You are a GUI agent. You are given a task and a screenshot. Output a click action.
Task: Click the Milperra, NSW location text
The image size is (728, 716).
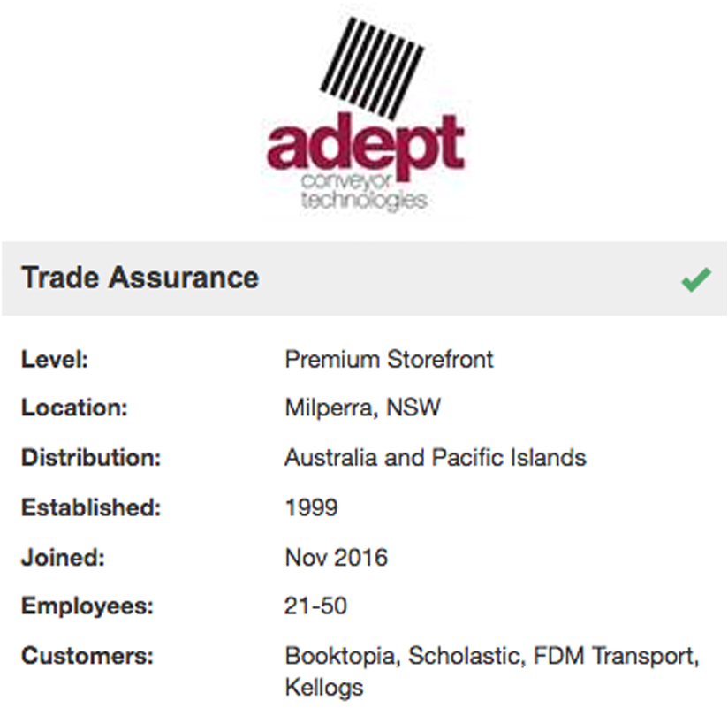(362, 408)
